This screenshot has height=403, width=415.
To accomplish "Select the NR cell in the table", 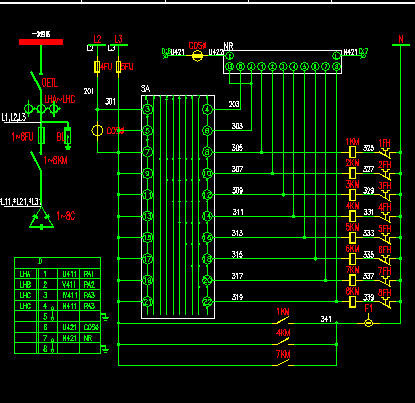I will point(90,338).
